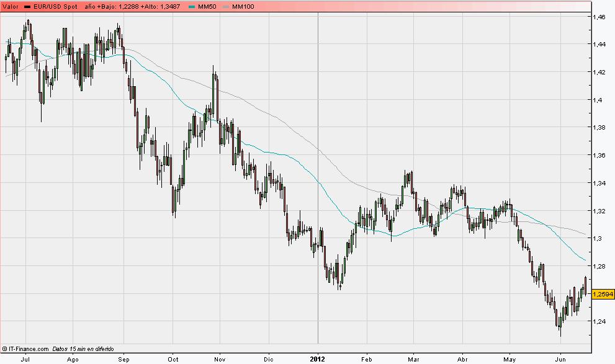Click the 'Nov' month axis label
The image size is (615, 364).
coord(220,359)
